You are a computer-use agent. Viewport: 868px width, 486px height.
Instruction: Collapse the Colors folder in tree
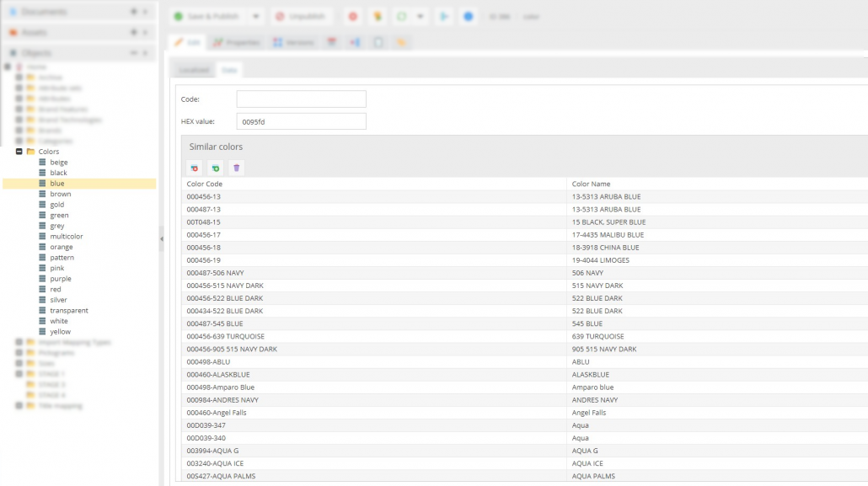[19, 152]
